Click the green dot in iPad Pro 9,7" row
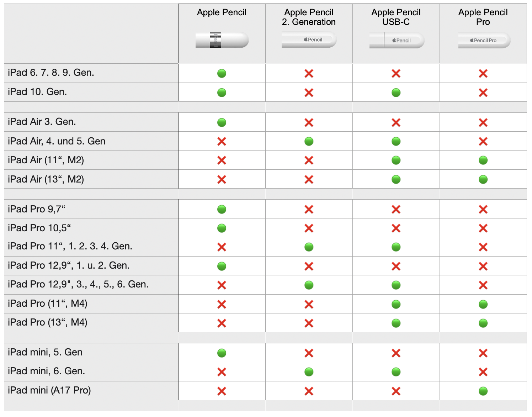The width and height of the screenshot is (532, 417). click(222, 209)
